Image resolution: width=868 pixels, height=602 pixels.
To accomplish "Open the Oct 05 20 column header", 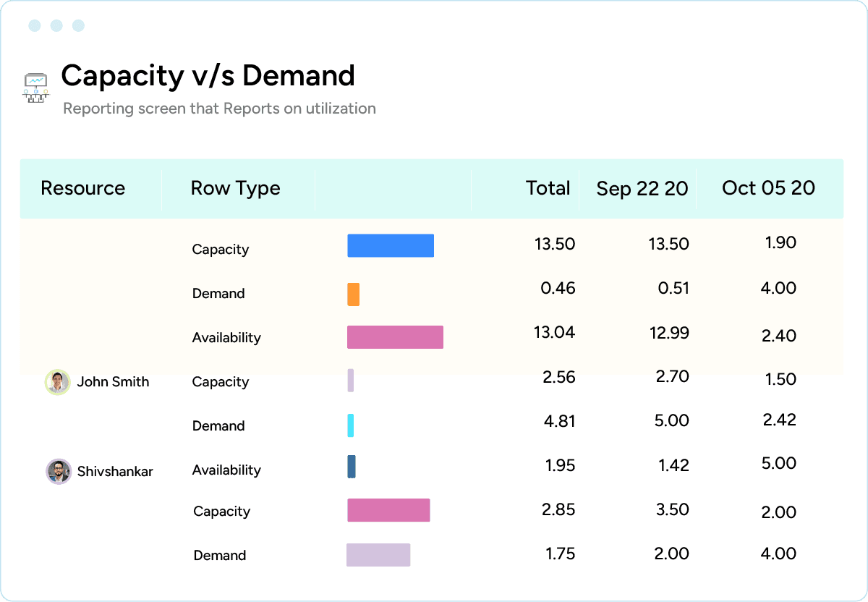I will [x=768, y=188].
